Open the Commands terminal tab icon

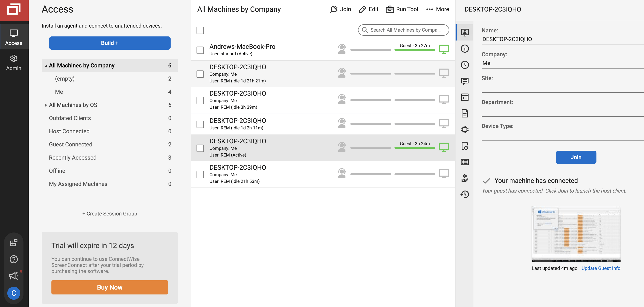465,97
